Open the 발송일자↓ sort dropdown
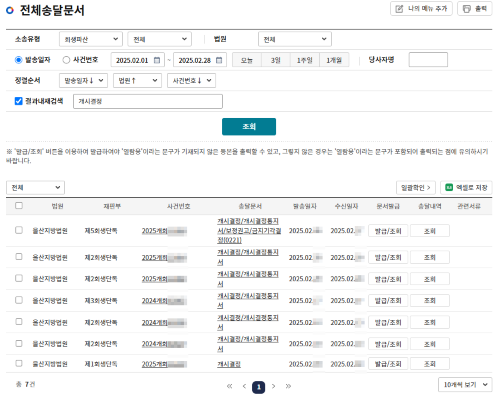Image resolution: width=500 pixels, height=396 pixels. pos(83,81)
